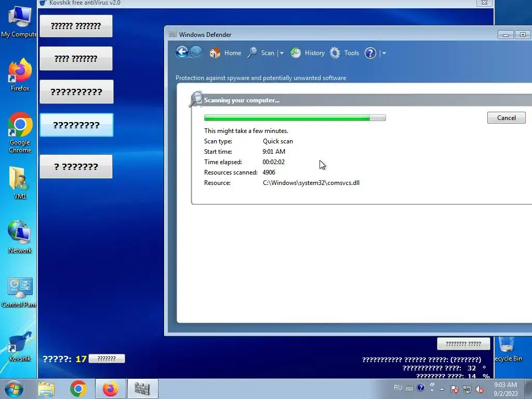Click the Resources scanned value 4906

(x=269, y=172)
